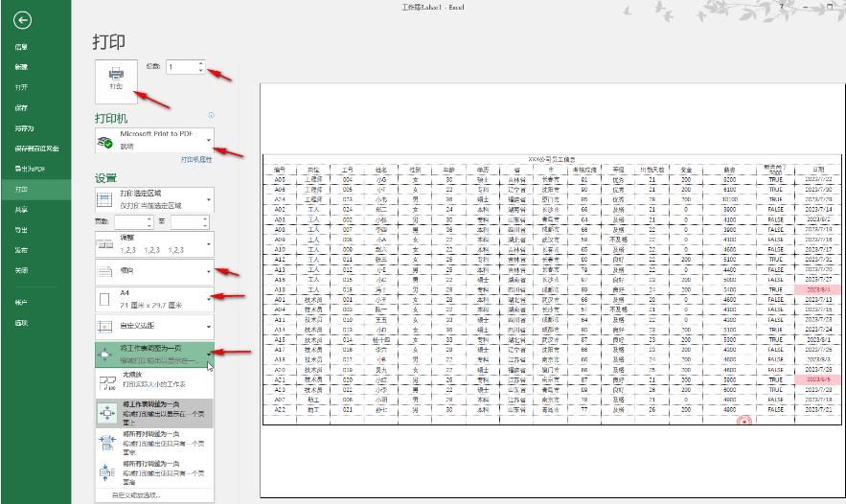Choose 将所有列调整为一页 scaling option

click(153, 443)
